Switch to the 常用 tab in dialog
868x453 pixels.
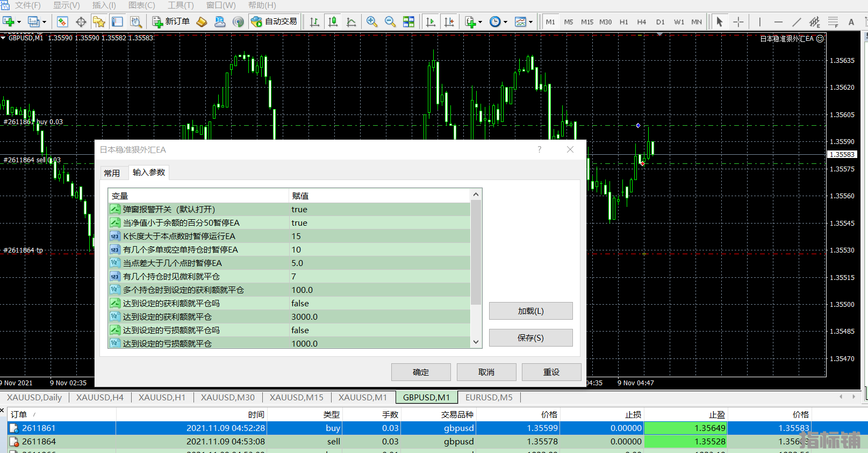click(x=112, y=173)
